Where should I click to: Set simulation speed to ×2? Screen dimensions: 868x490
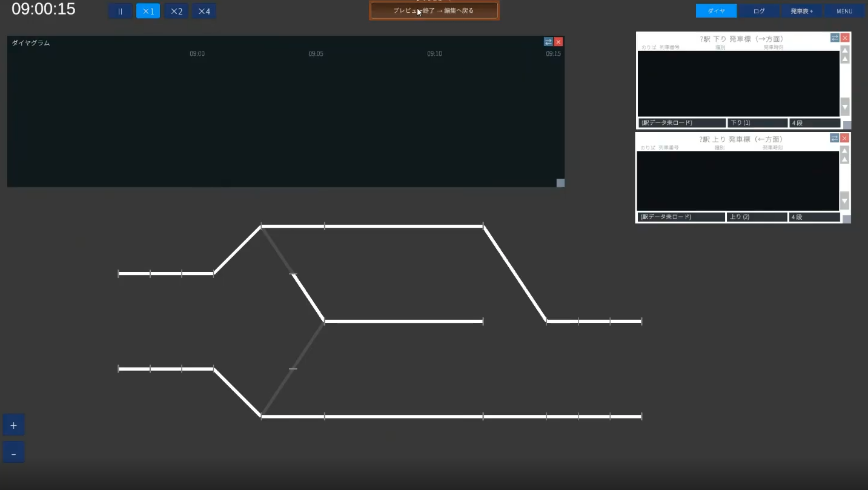[x=176, y=11]
